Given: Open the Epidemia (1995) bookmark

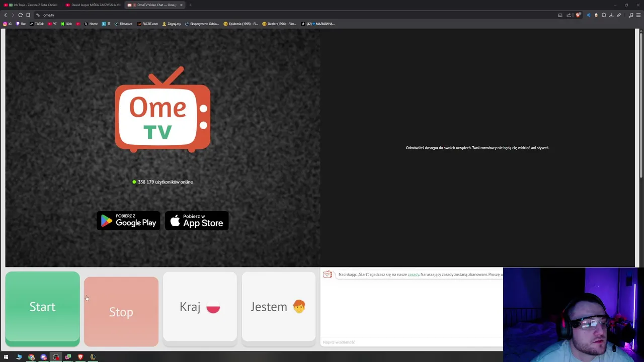Looking at the screenshot, I should pos(240,24).
